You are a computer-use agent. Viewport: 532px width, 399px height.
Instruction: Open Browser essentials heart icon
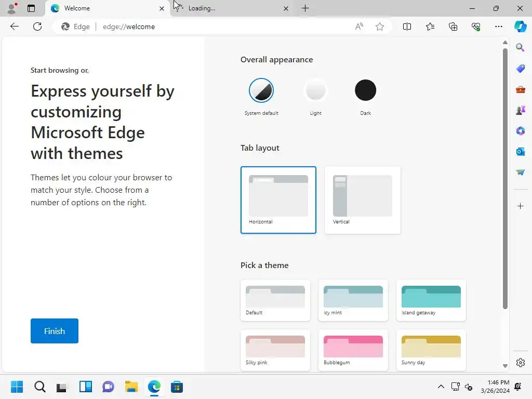(476, 26)
